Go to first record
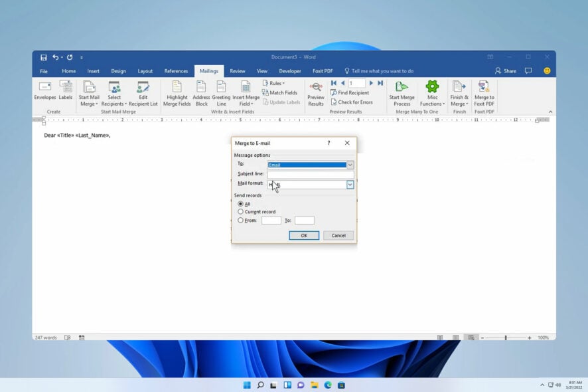 (334, 83)
